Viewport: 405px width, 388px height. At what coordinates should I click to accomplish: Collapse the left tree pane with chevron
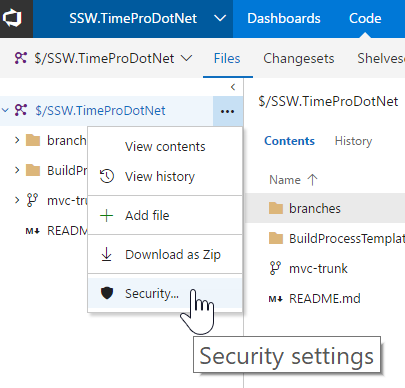[x=233, y=87]
